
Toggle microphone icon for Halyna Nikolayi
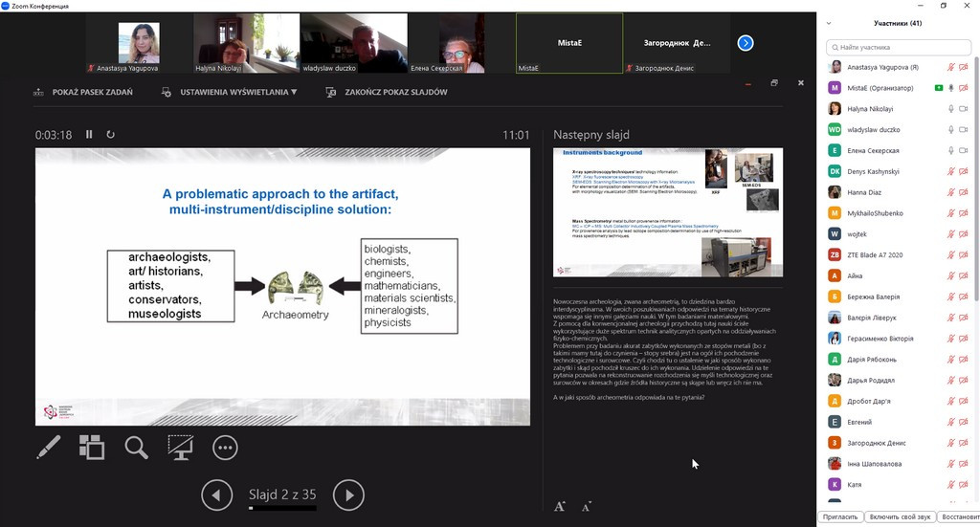pos(950,109)
